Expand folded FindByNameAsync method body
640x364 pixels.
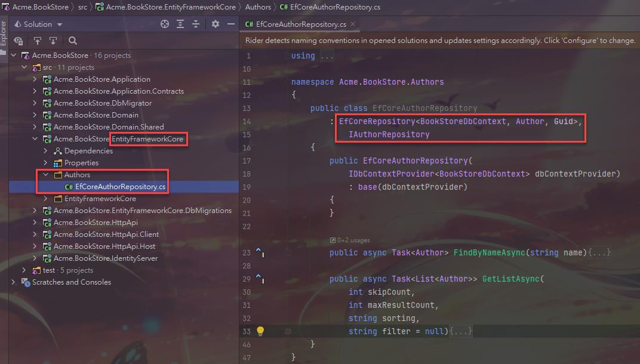(x=599, y=252)
